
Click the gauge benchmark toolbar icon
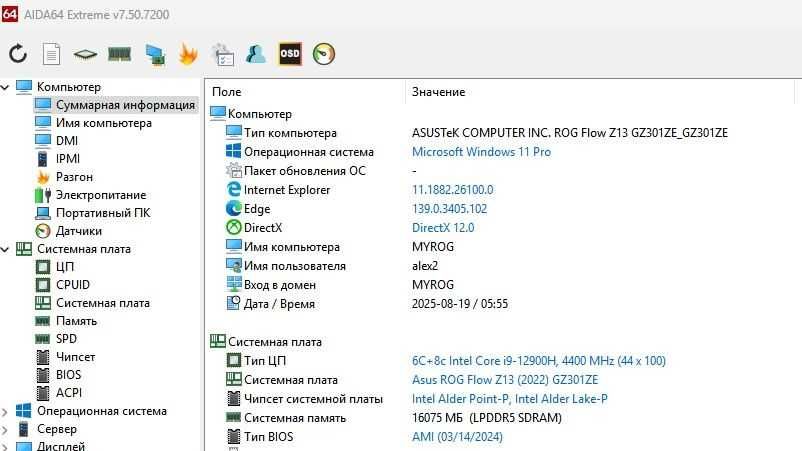[x=324, y=53]
